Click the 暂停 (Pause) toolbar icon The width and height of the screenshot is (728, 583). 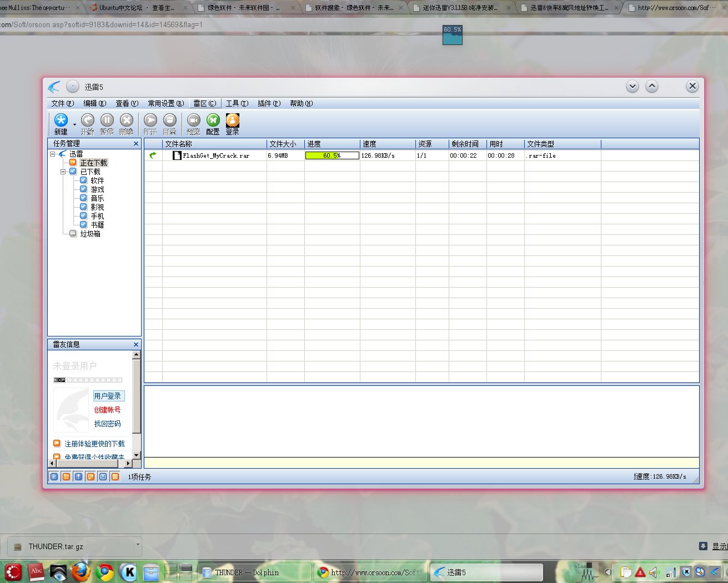[x=107, y=120]
